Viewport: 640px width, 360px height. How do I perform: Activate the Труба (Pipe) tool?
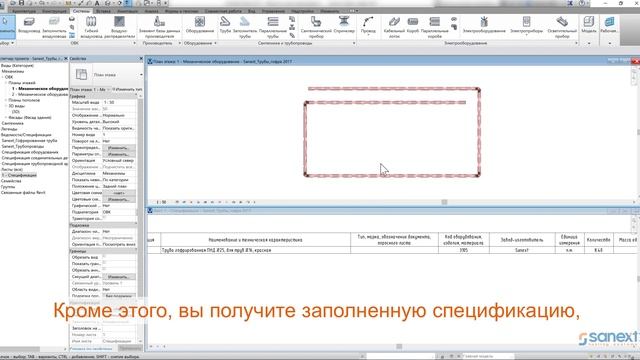click(x=225, y=24)
